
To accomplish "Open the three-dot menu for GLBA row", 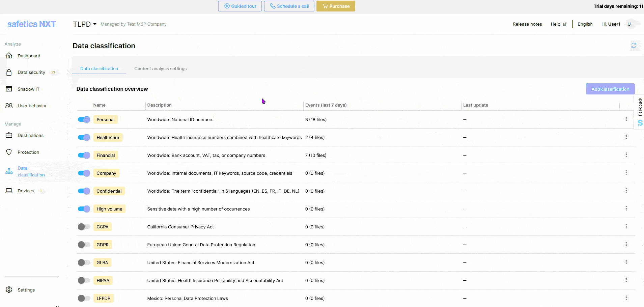I will (x=626, y=262).
